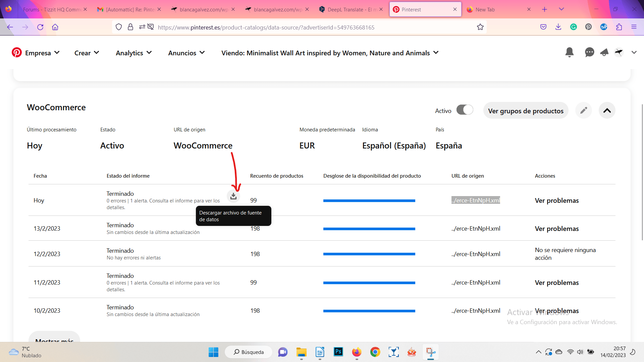This screenshot has height=362, width=644.
Task: Open File Explorer from the taskbar
Action: (301, 352)
